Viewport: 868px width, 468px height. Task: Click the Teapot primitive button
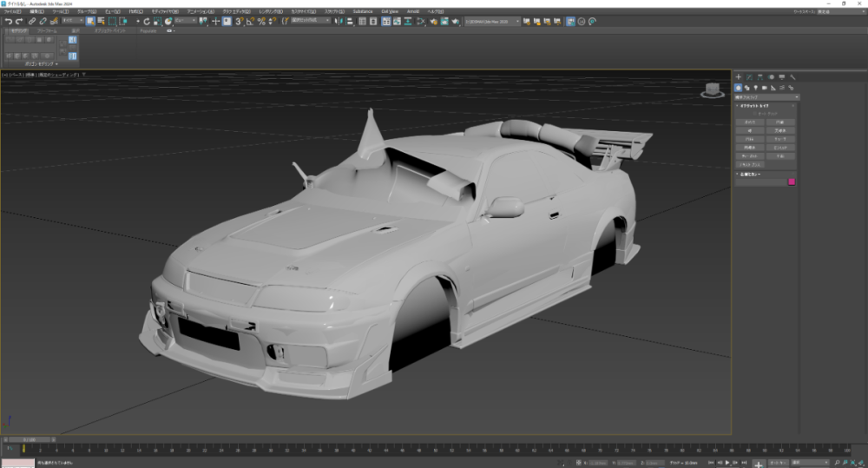(750, 156)
